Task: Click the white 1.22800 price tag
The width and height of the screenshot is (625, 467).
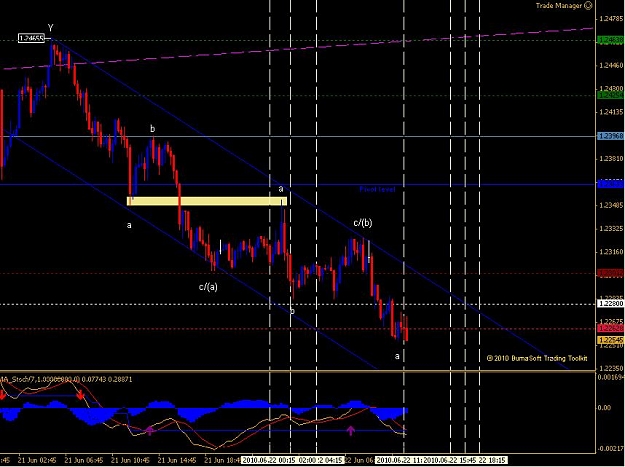Action: click(x=610, y=304)
